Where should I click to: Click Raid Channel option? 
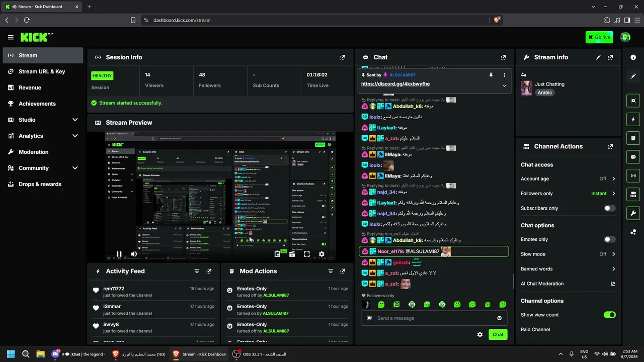point(535,330)
